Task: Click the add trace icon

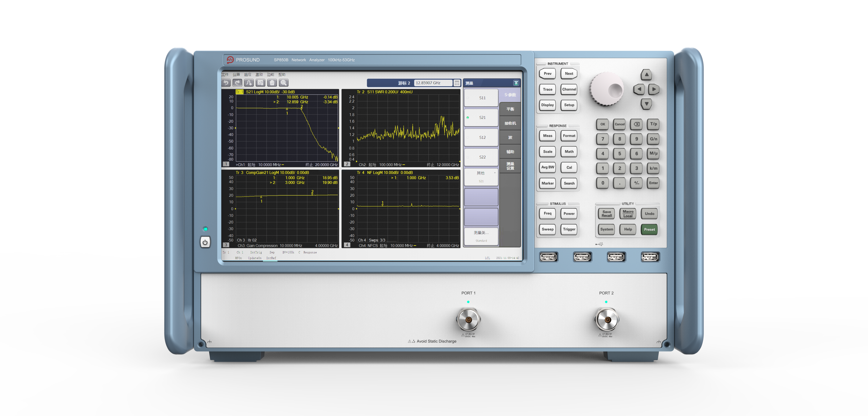Action: click(x=249, y=83)
